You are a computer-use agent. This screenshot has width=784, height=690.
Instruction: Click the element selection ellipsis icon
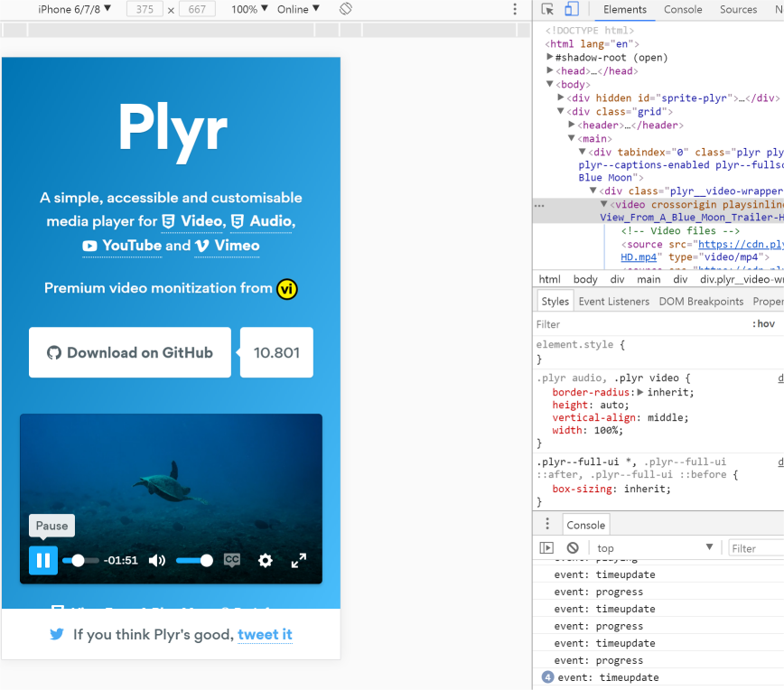(539, 206)
